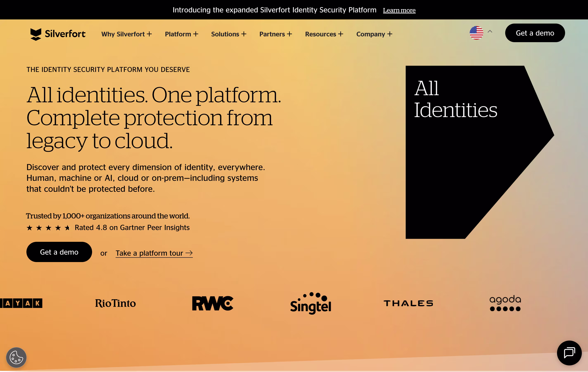Expand the language selector chevron
The image size is (588, 372).
[x=490, y=32]
